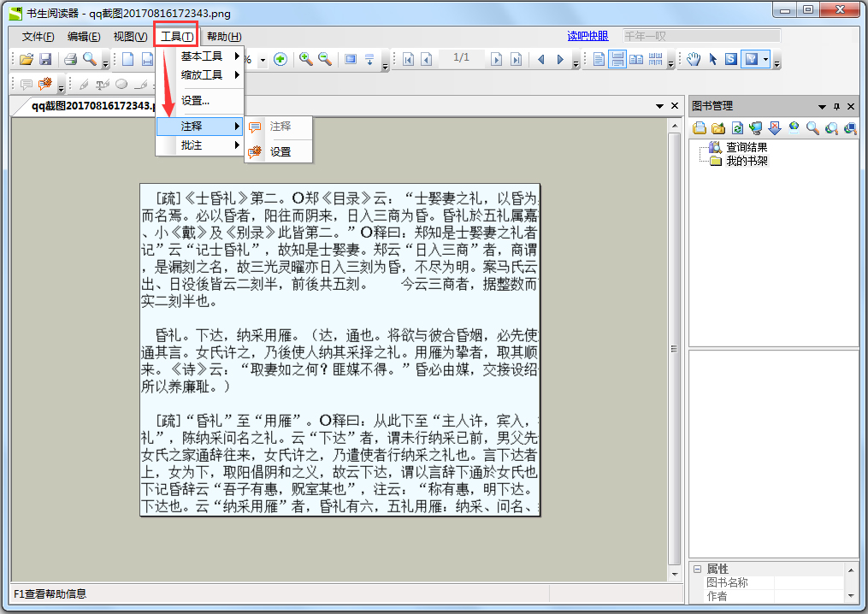The image size is (868, 614).
Task: Select the snapshot region tool icon
Action: [x=350, y=59]
